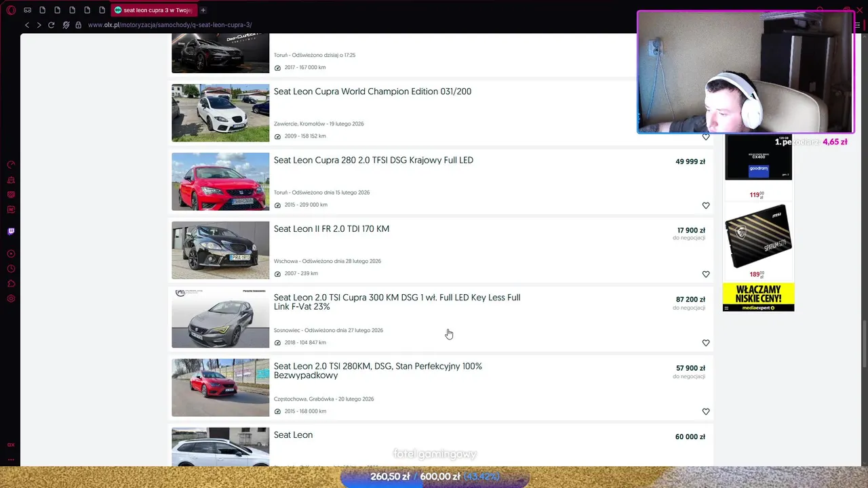Open Settings gear icon in sidebar
This screenshot has height=488, width=868.
click(11, 298)
